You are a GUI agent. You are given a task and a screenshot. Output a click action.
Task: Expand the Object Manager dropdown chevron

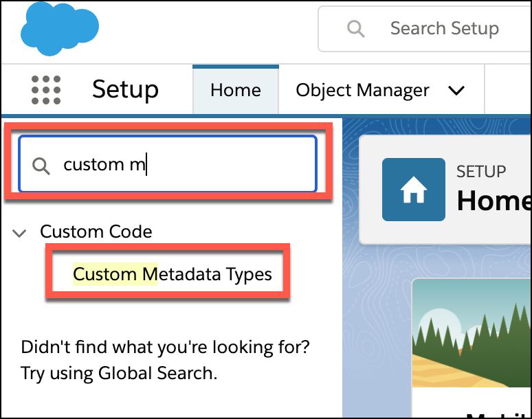[456, 91]
